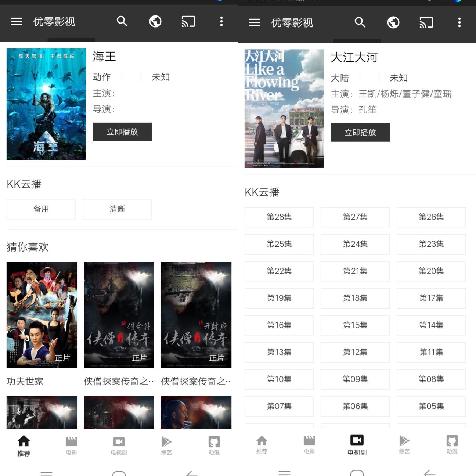Tap the search icon above 大江大河
Viewport: 476px width, 476px height.
(360, 22)
